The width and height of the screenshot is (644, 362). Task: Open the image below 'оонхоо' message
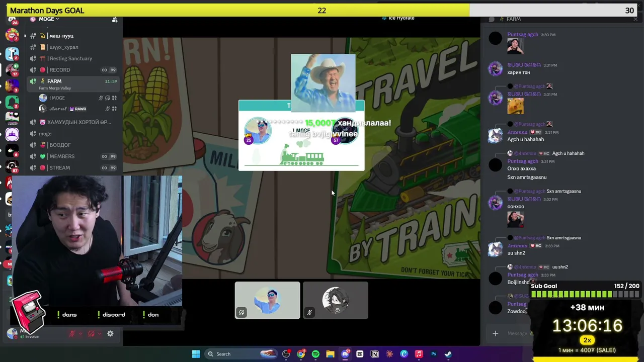tap(515, 220)
